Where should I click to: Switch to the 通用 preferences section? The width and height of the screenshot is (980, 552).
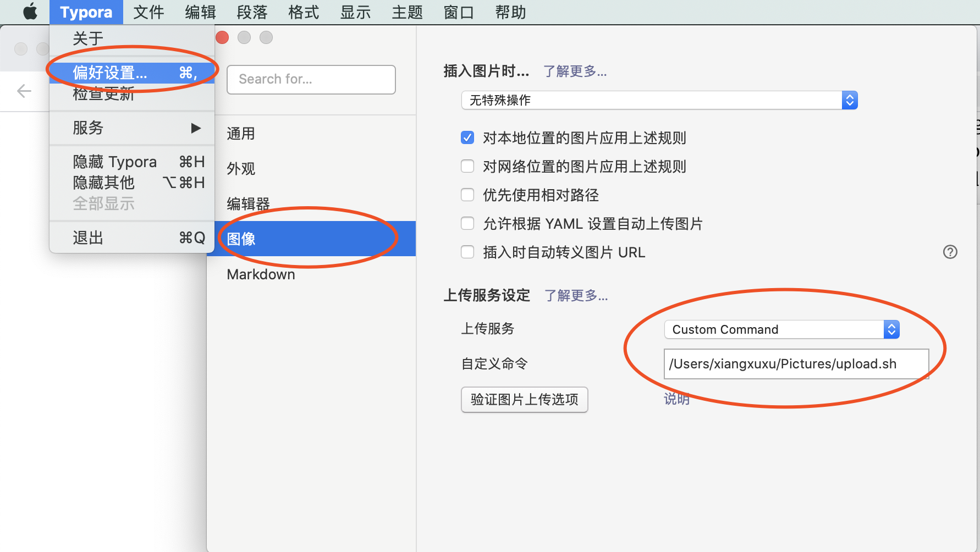tap(311, 134)
